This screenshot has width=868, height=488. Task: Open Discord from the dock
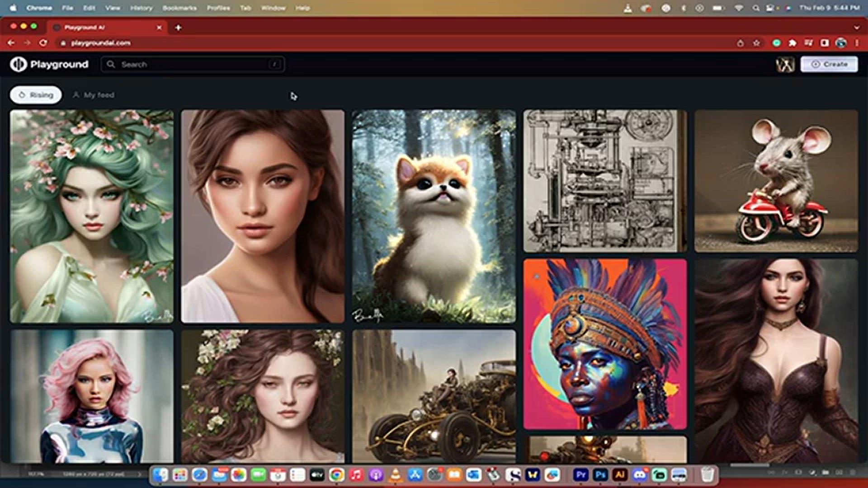639,474
